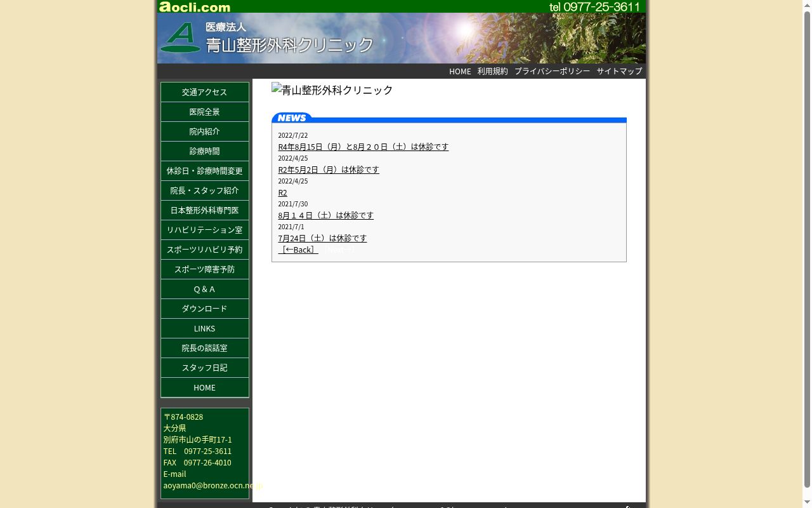Click the scrollbar down arrow
This screenshot has height=508, width=812.
[x=807, y=503]
